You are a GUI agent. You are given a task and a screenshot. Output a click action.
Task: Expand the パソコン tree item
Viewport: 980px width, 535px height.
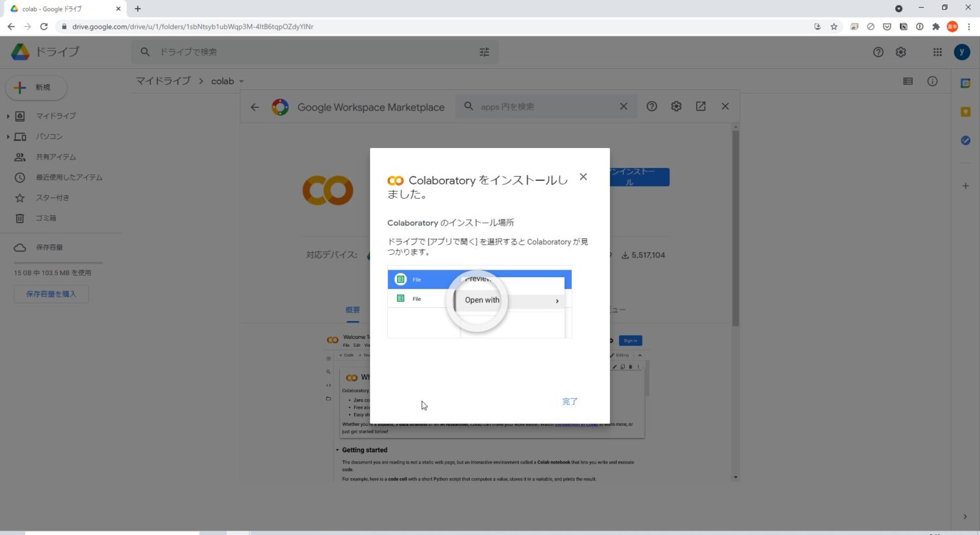coord(8,136)
